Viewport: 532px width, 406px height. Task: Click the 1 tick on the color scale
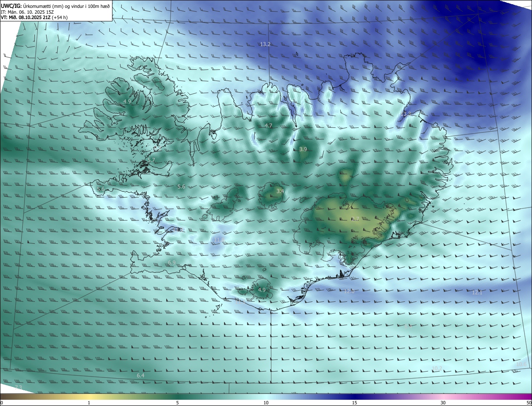pyautogui.click(x=89, y=403)
